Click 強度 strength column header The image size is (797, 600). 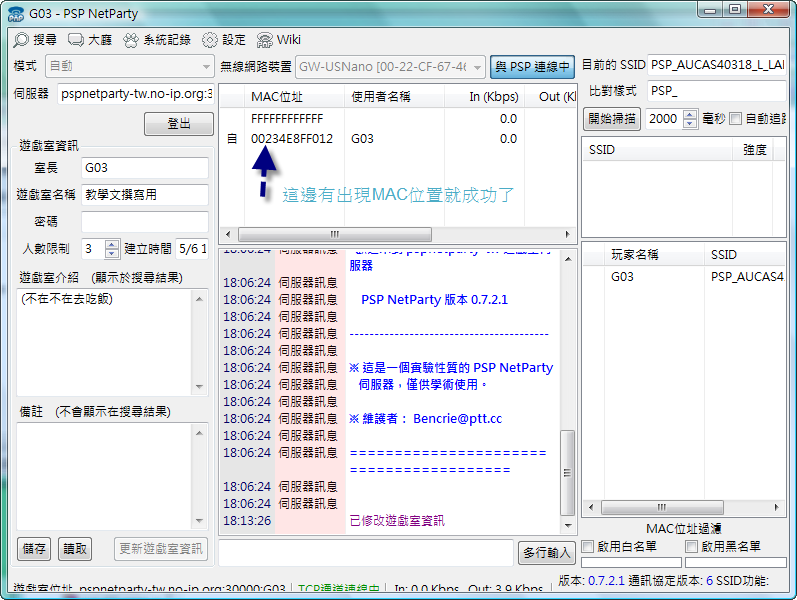click(x=753, y=150)
